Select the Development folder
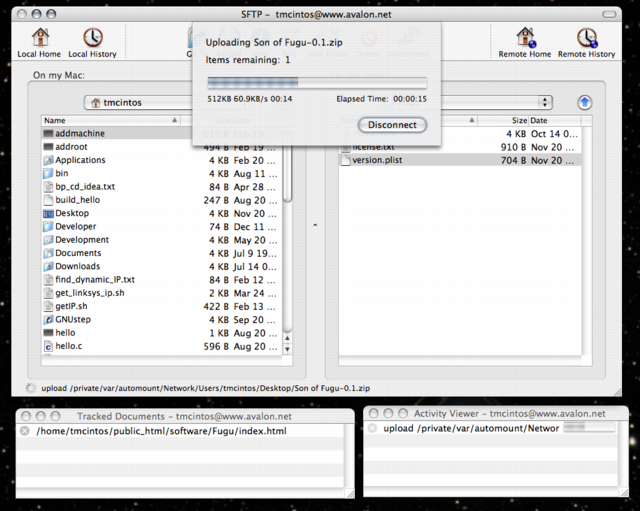This screenshot has height=511, width=640. click(x=162, y=240)
